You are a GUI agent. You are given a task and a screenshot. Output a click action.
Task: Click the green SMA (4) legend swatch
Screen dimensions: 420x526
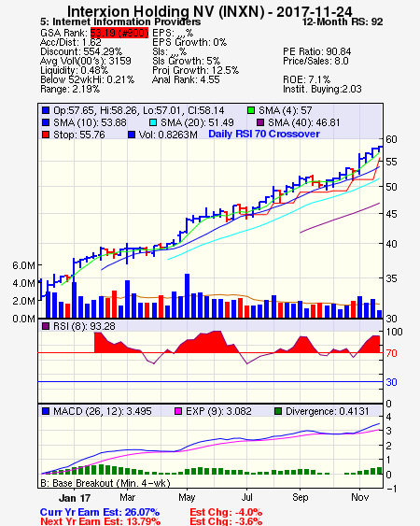point(251,110)
